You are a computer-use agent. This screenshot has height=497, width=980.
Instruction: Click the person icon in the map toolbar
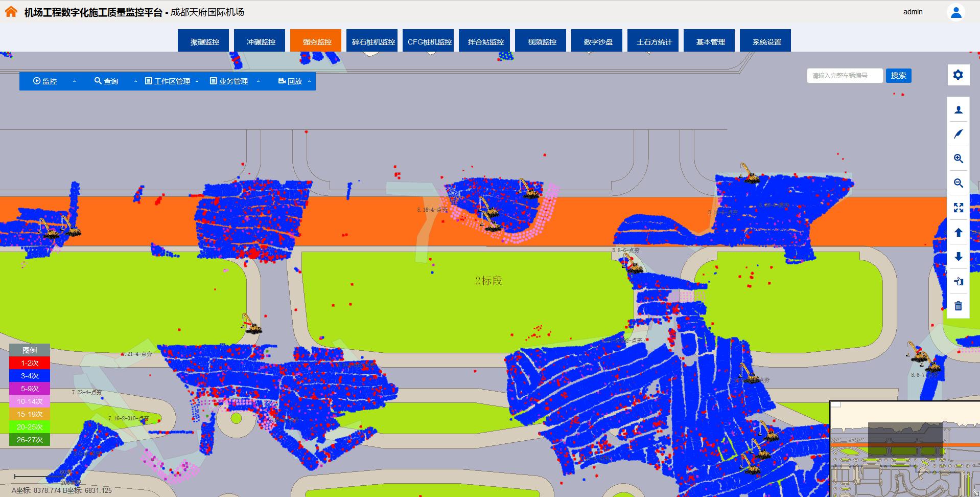pyautogui.click(x=958, y=109)
